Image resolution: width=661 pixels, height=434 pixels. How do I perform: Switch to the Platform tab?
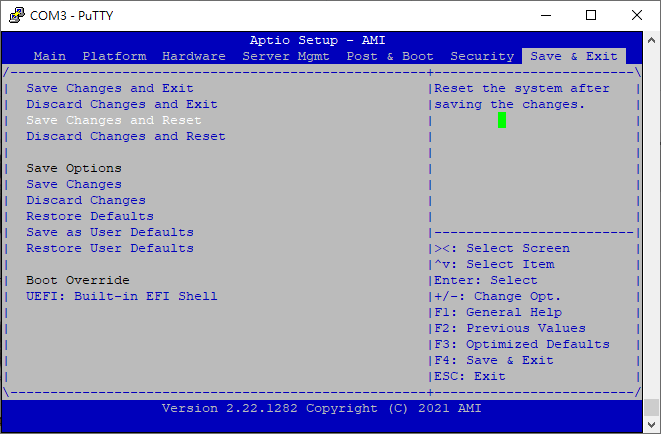pyautogui.click(x=114, y=56)
